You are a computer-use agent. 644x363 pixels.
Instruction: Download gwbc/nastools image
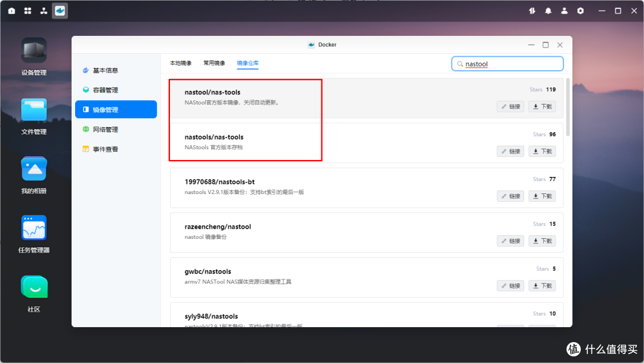[542, 286]
